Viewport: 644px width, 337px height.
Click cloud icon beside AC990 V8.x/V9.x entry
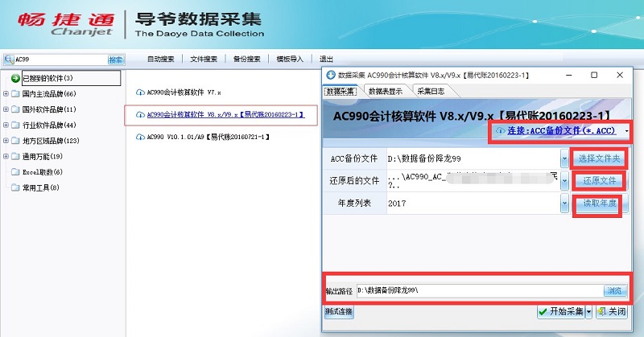140,114
